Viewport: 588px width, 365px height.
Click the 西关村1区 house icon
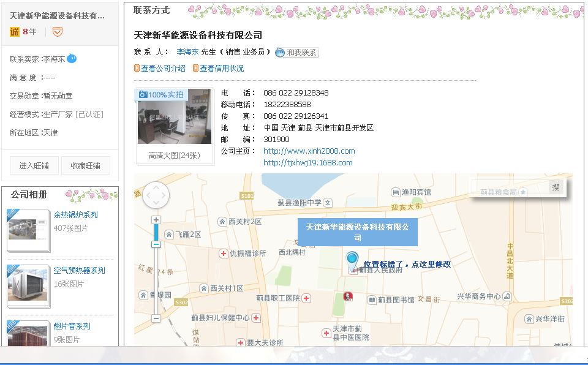pyautogui.click(x=203, y=288)
